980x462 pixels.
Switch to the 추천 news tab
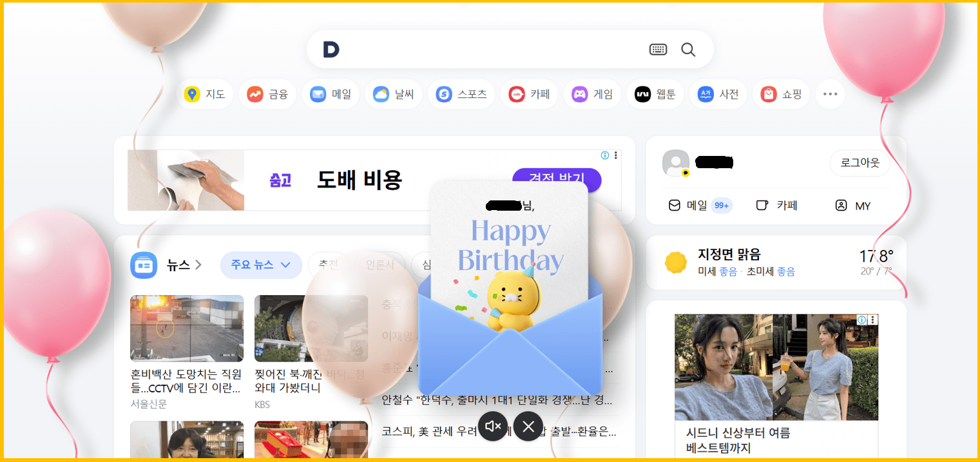click(327, 264)
